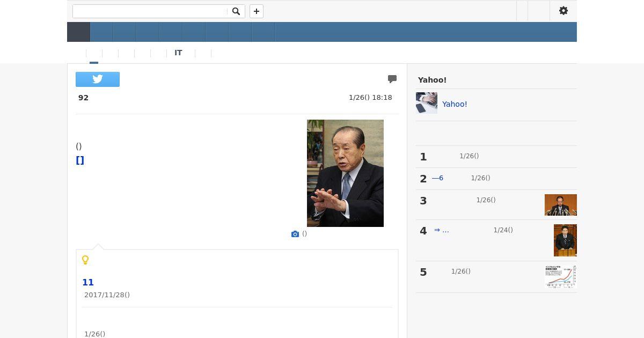Image resolution: width=644 pixels, height=338 pixels.
Task: Click the "2017/11/28()" date text
Action: pos(107,295)
